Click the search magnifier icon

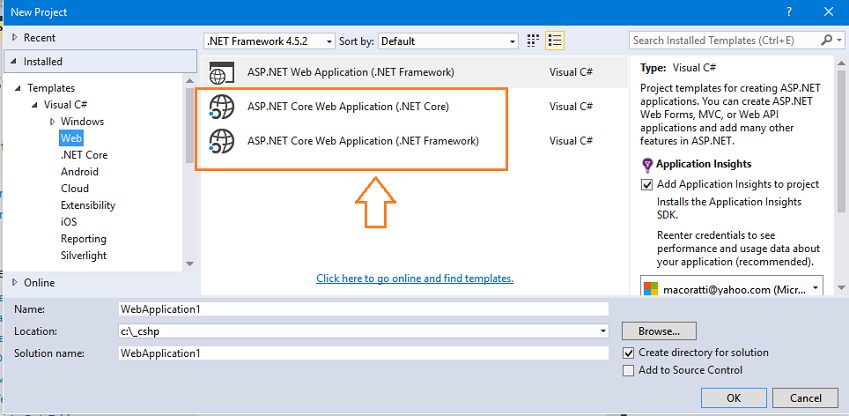point(827,41)
